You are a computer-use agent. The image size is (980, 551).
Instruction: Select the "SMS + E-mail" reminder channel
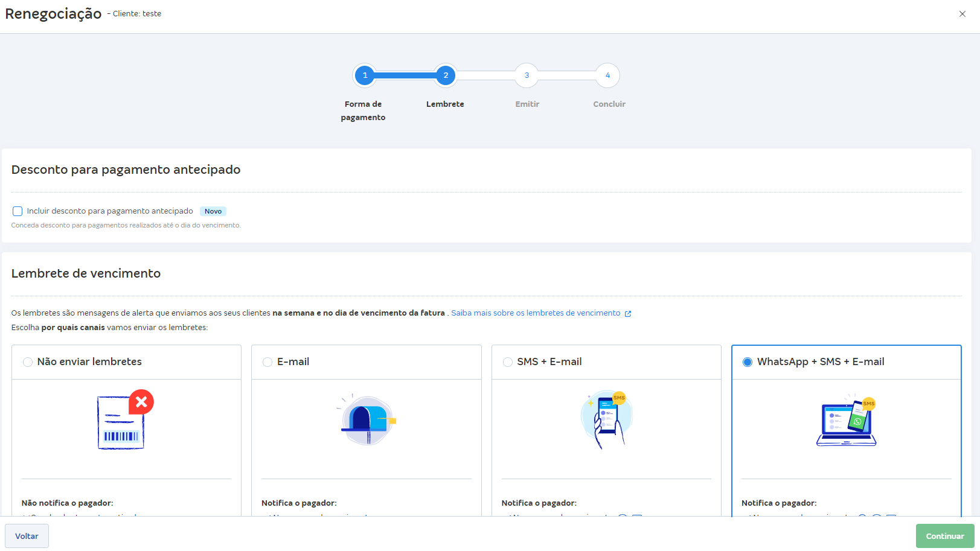(508, 361)
